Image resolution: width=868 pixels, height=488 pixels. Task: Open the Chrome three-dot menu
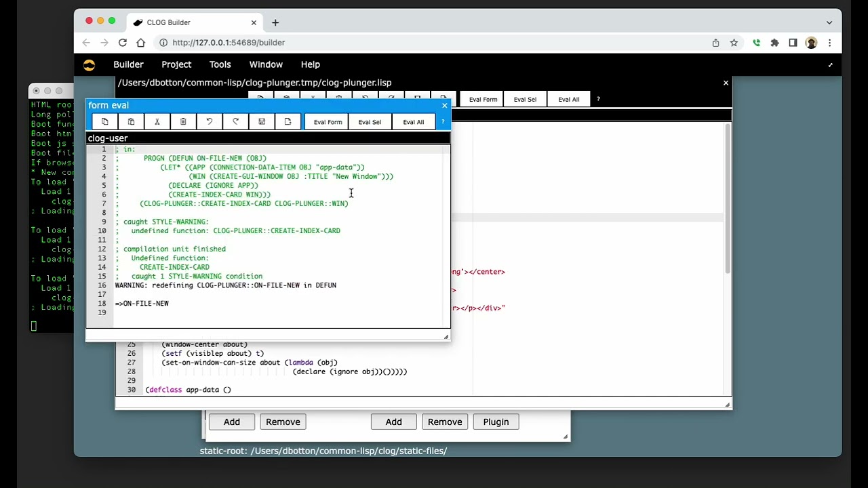tap(829, 43)
